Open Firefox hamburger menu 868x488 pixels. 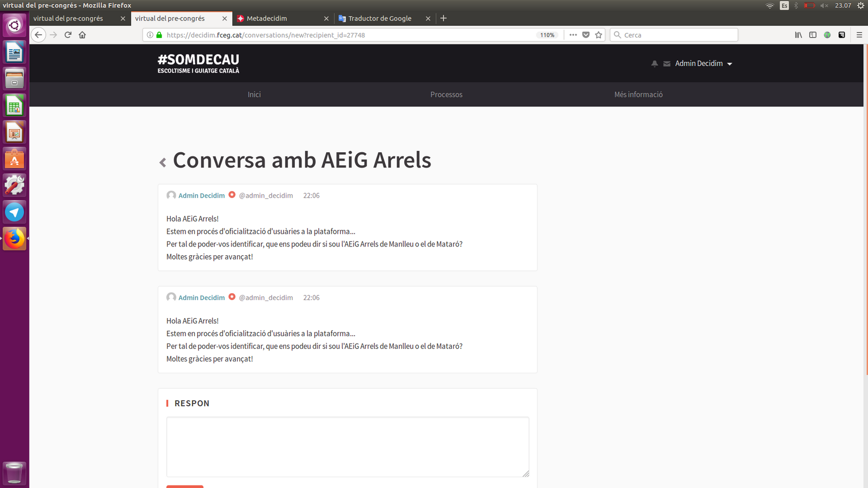pos(859,35)
